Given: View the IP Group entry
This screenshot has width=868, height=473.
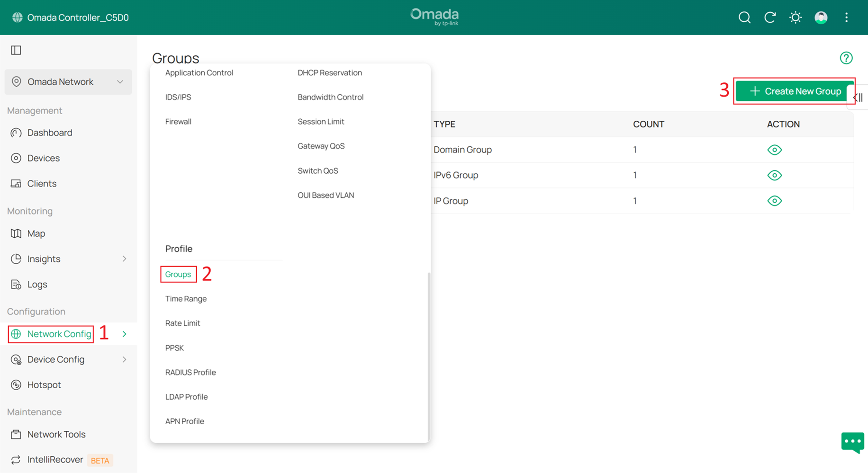Looking at the screenshot, I should pos(775,200).
